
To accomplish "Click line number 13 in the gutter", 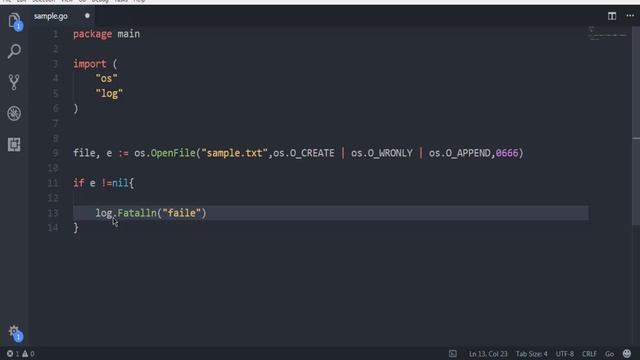I will point(53,213).
